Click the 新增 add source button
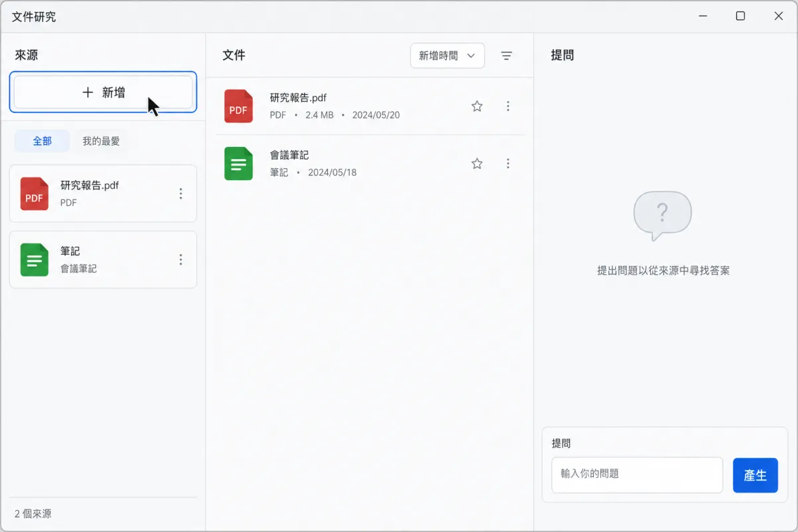 [x=103, y=92]
